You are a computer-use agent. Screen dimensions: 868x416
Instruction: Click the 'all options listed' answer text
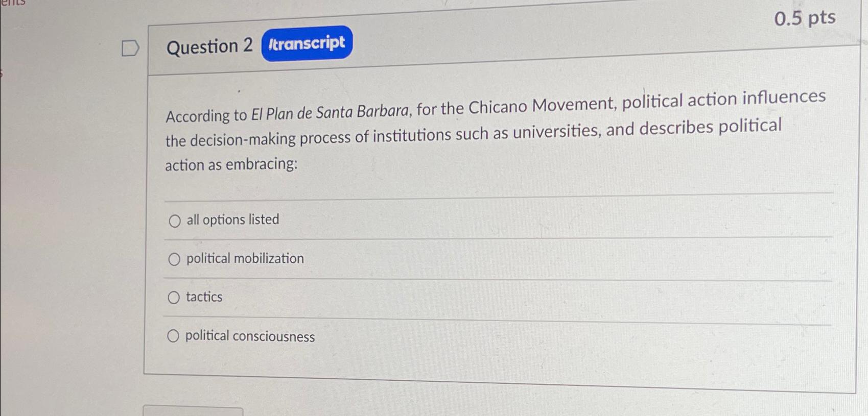pos(233,219)
